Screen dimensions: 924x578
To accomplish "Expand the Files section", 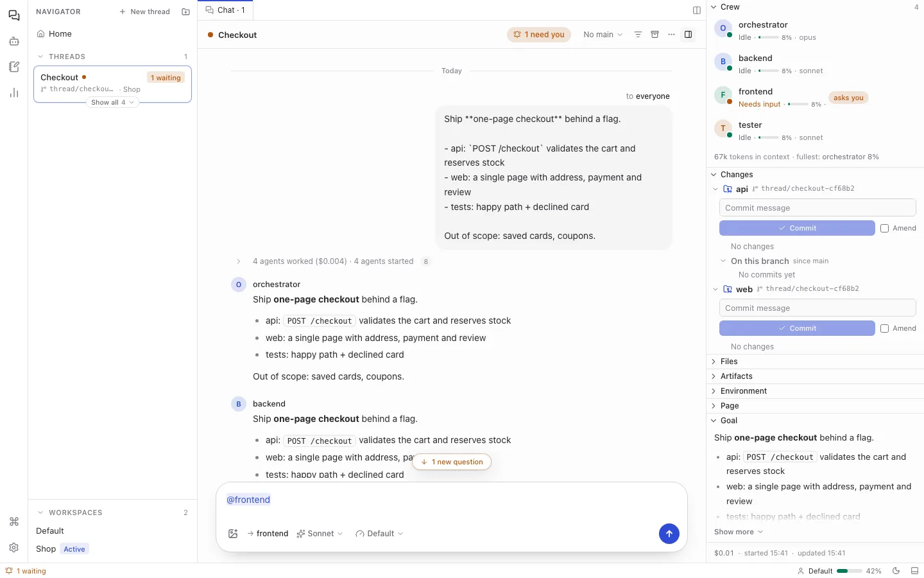I will pos(815,362).
